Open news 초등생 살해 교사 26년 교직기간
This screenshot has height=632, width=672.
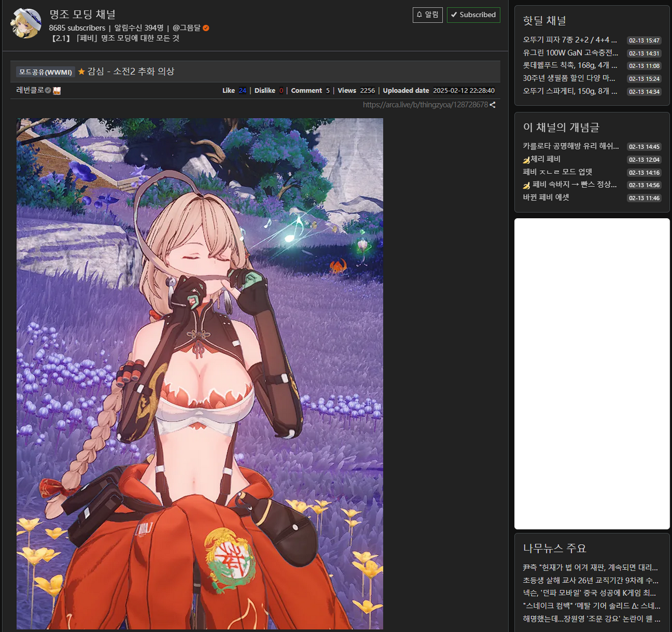pos(591,580)
